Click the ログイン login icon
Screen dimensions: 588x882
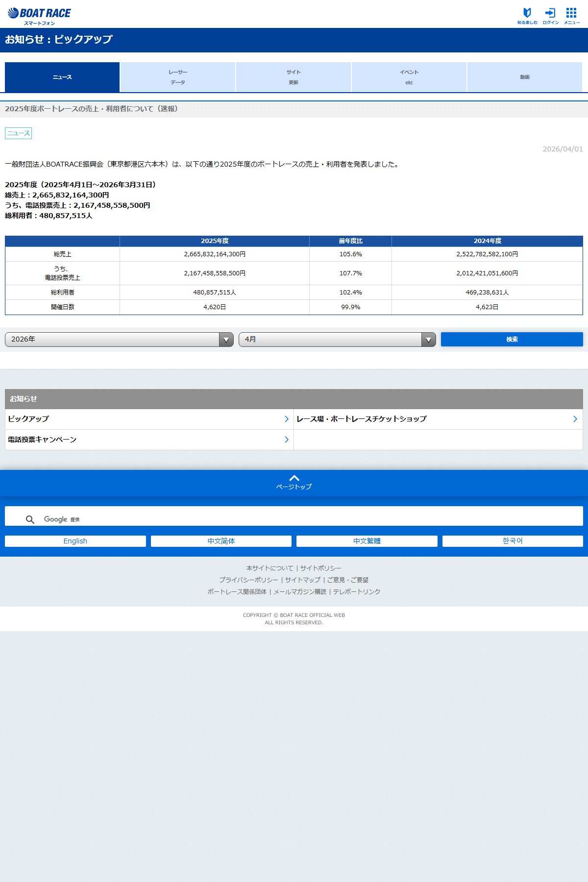(x=550, y=16)
